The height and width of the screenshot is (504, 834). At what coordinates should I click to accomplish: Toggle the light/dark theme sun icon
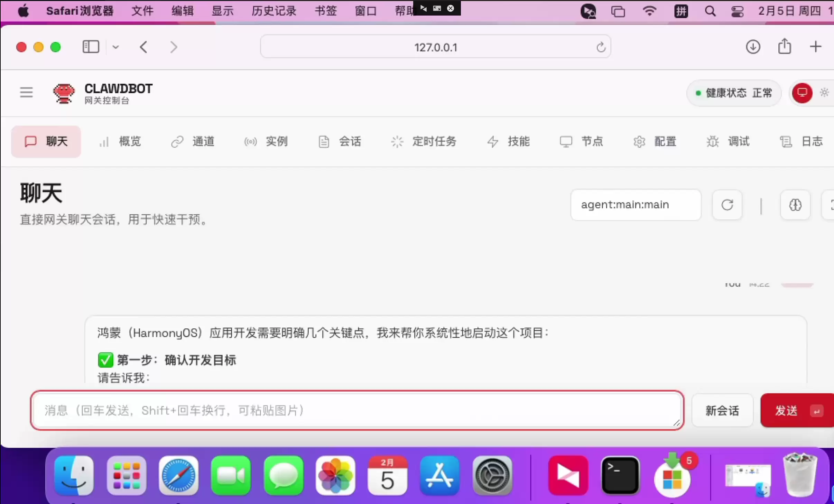pos(824,93)
